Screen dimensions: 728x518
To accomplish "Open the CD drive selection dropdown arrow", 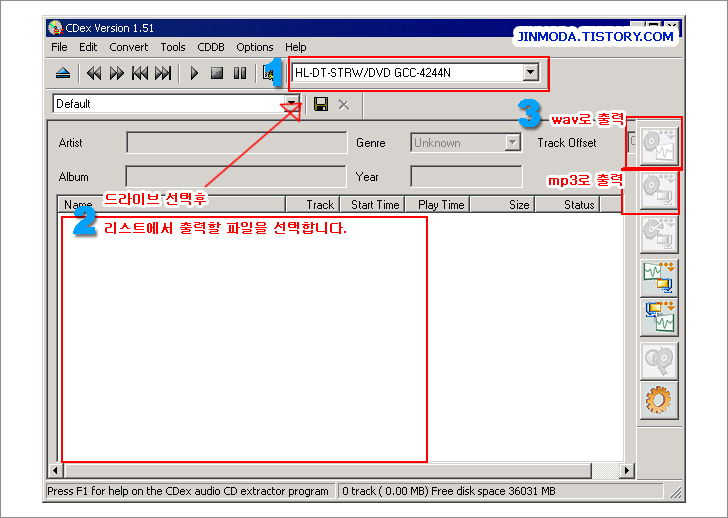I will point(530,72).
